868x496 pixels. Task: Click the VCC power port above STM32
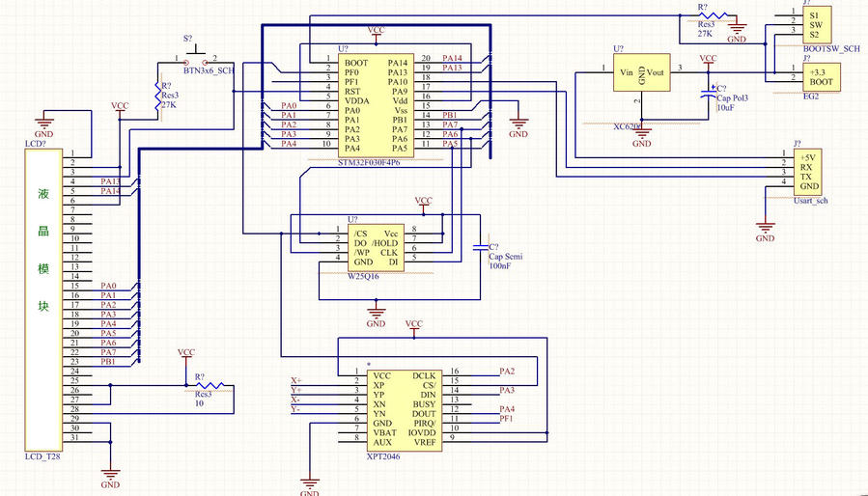pos(377,31)
